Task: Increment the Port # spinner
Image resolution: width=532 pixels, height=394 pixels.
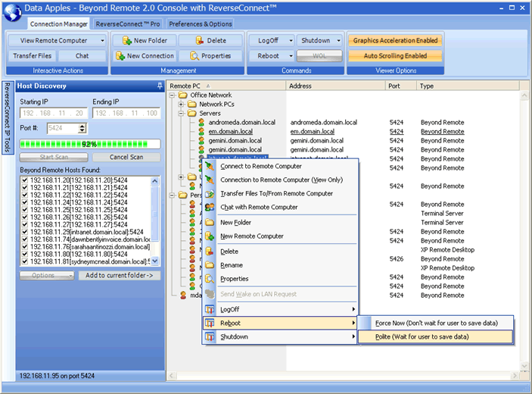Action: pyautogui.click(x=82, y=126)
